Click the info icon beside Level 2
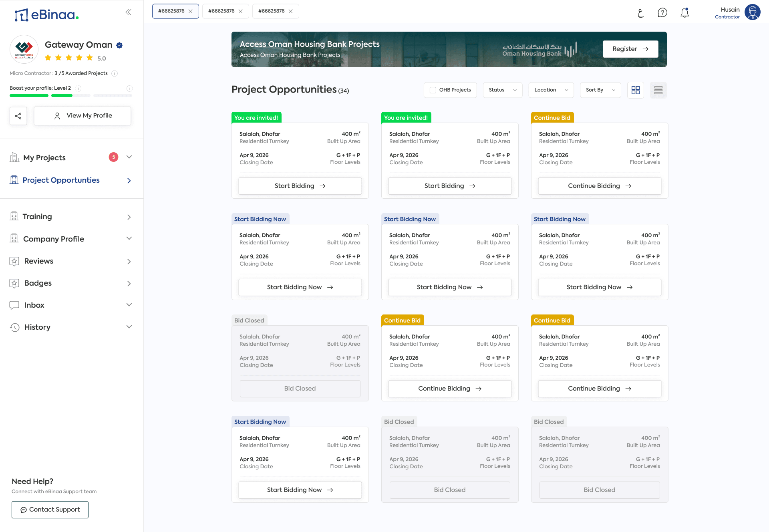The height and width of the screenshot is (532, 769). (x=79, y=88)
